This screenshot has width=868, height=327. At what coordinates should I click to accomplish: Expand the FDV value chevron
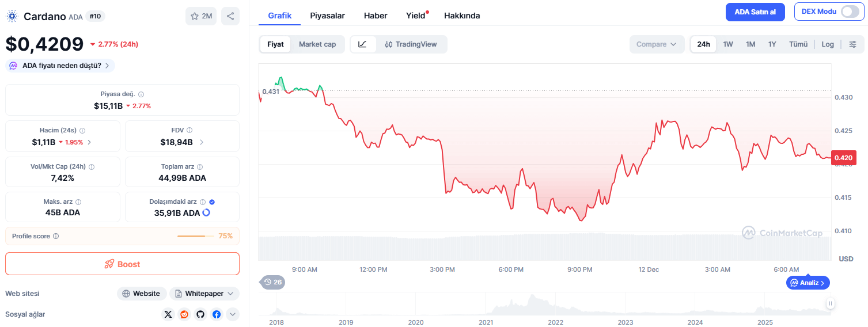click(x=202, y=142)
